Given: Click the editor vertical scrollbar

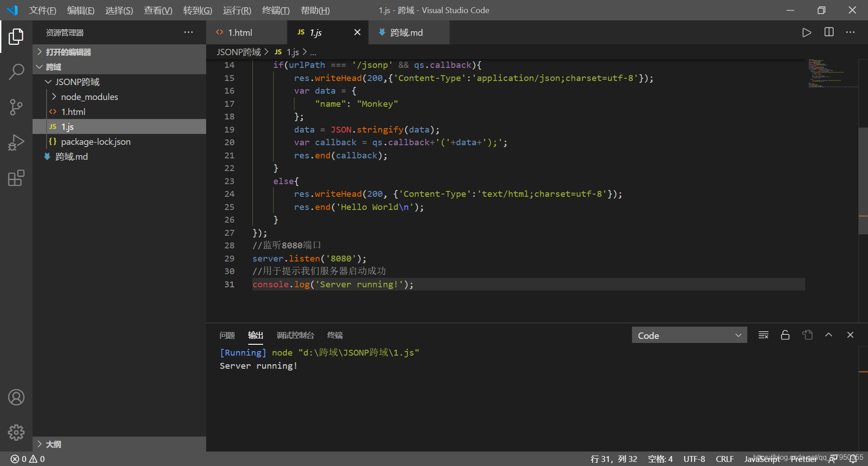Looking at the screenshot, I should tap(863, 181).
